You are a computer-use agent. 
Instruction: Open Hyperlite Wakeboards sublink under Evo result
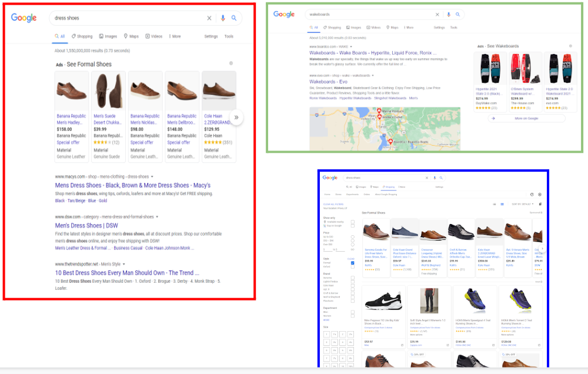(x=355, y=98)
